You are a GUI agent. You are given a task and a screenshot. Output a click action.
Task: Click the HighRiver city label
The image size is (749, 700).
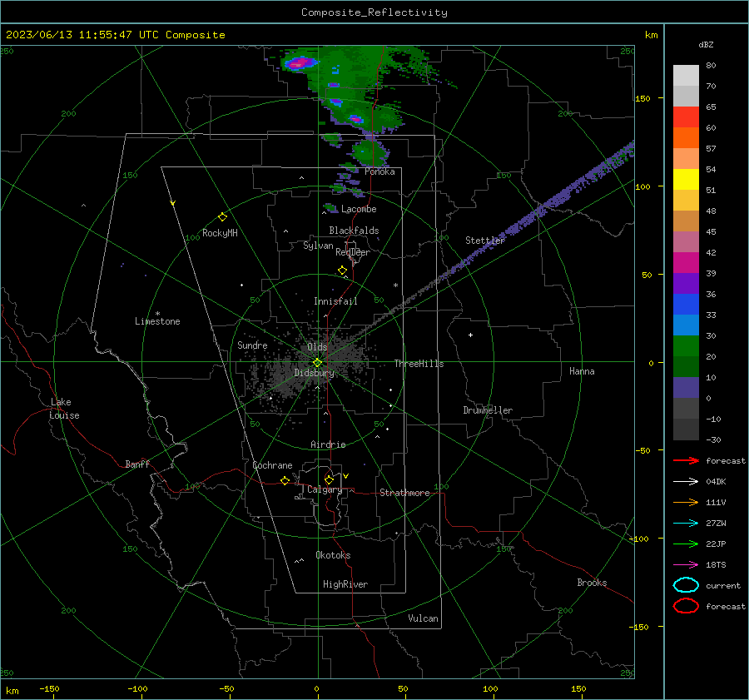[345, 584]
